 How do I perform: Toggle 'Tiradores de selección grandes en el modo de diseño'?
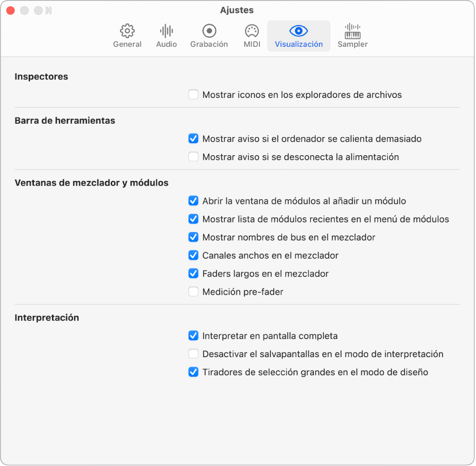click(x=193, y=372)
